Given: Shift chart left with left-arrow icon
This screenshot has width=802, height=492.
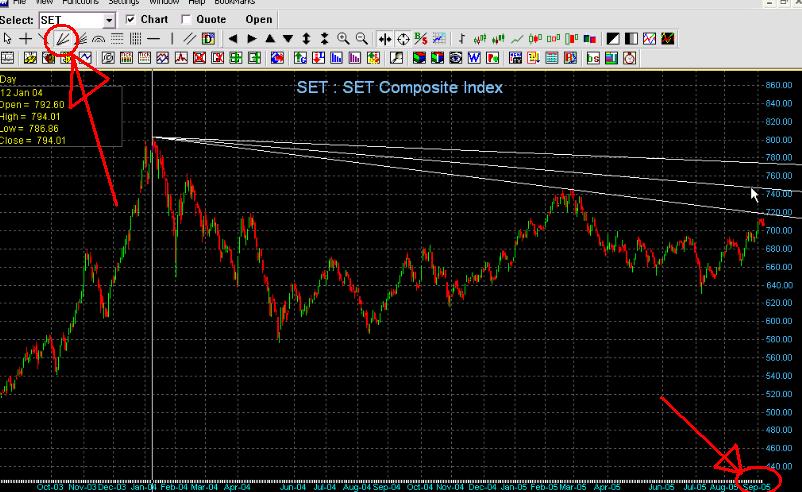Looking at the screenshot, I should point(233,39).
